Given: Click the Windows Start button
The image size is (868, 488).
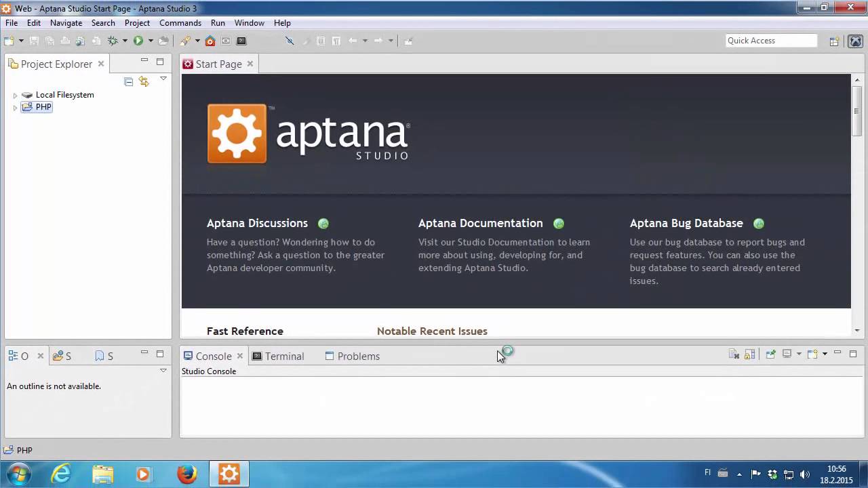Looking at the screenshot, I should click(18, 474).
